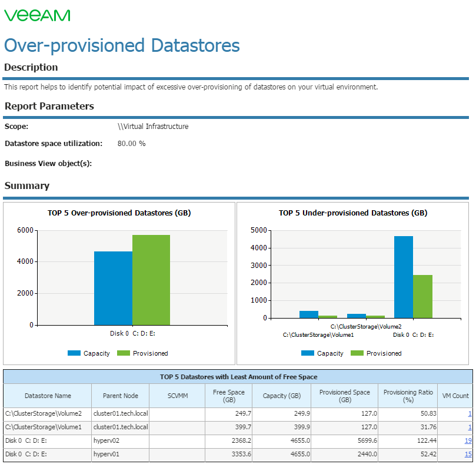Select the 2440.0 provisioned space value
Screen dimensions: 476x464
367,454
